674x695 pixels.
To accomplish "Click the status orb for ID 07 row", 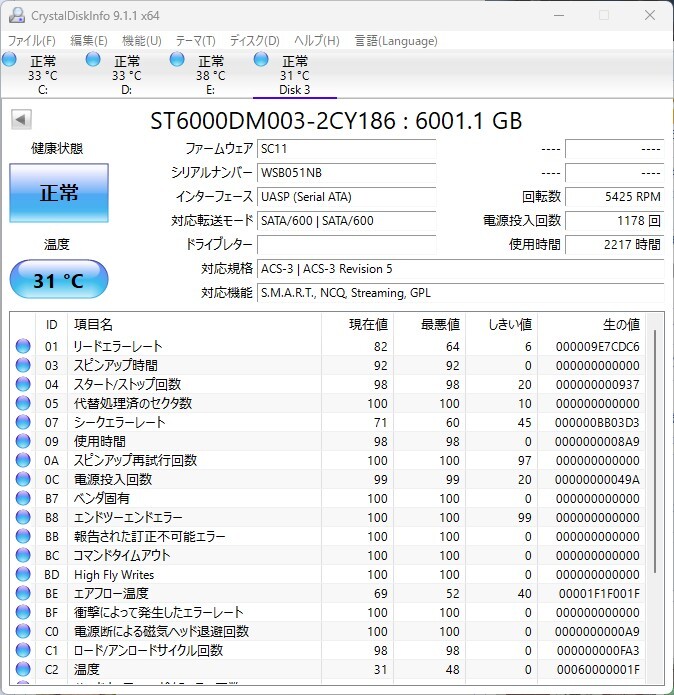I will pos(23,422).
